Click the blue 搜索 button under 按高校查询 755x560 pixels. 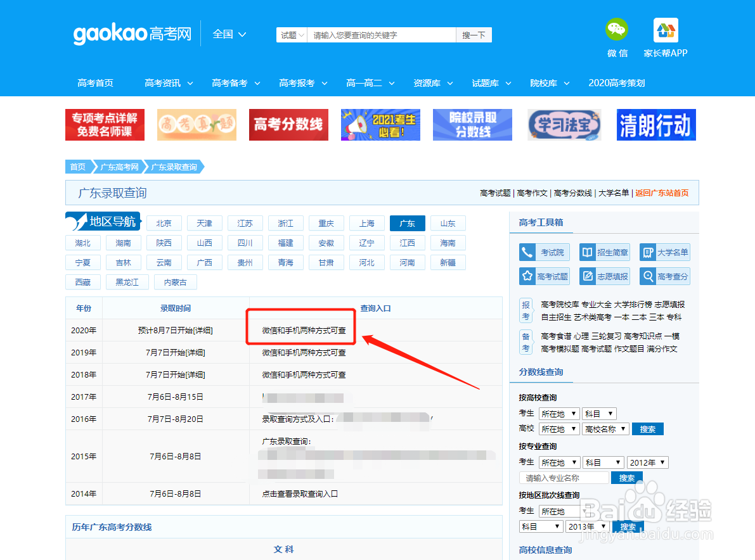click(x=647, y=428)
